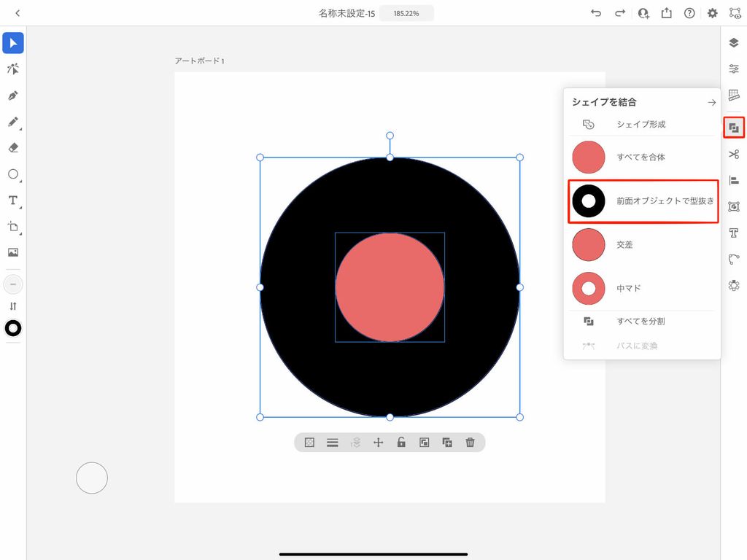Open the Settings gear
The height and width of the screenshot is (560, 747).
tap(712, 13)
